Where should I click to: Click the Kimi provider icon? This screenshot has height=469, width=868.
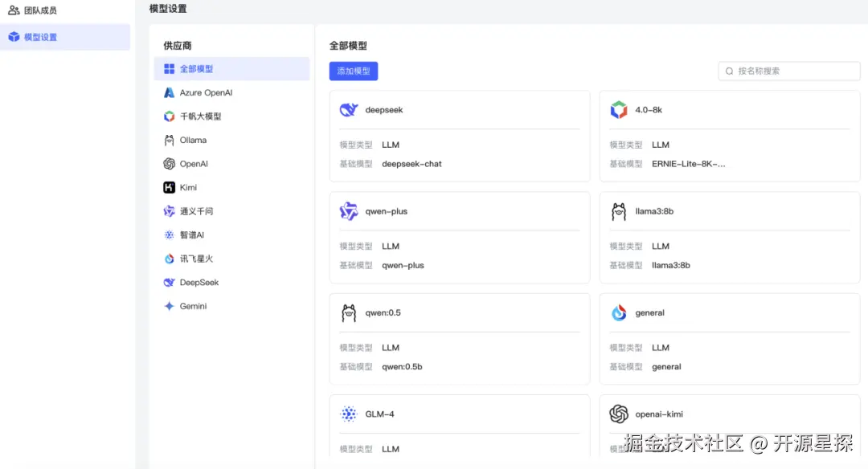click(170, 186)
